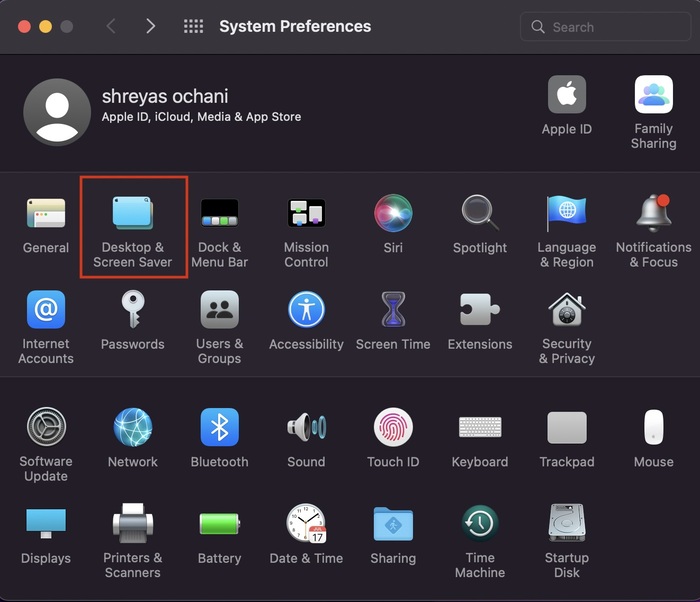
Task: Open Apple ID settings
Action: click(567, 94)
